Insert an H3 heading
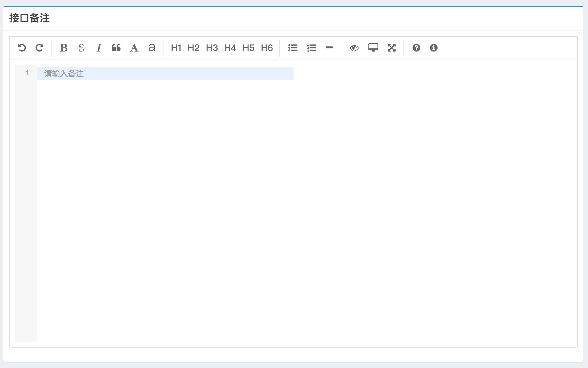Viewport: 588px width, 368px height. click(x=212, y=48)
